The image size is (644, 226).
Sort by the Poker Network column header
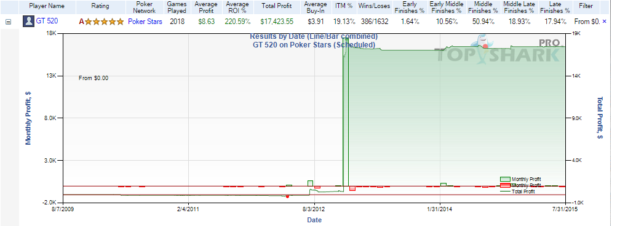click(x=144, y=7)
